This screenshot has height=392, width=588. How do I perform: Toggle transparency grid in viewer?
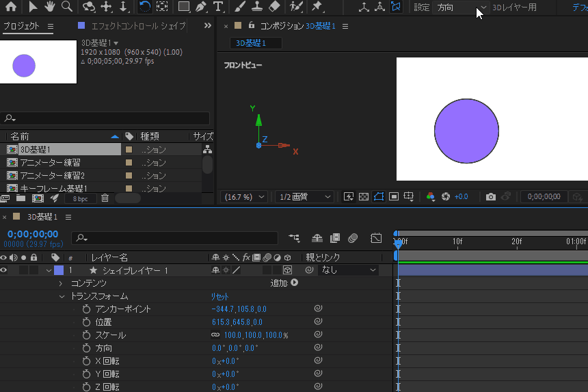tap(364, 196)
